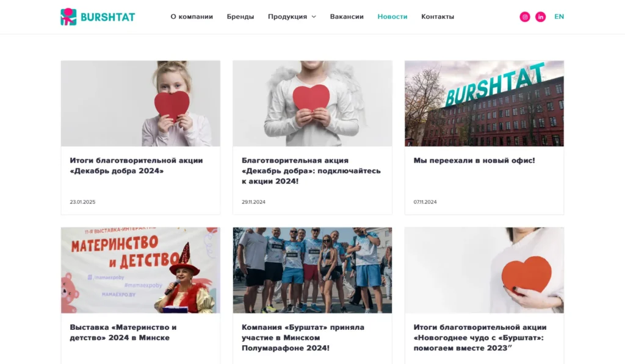Open the Burshtat office building photo
Viewport: 625px width, 364px height.
(484, 104)
